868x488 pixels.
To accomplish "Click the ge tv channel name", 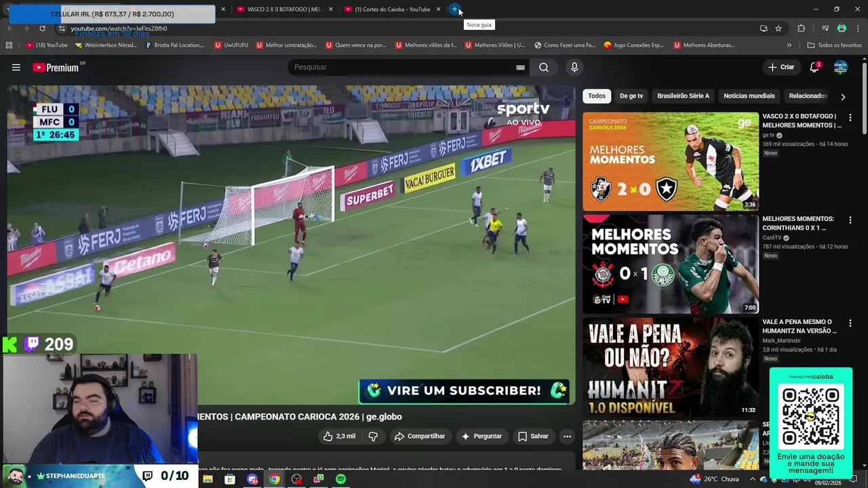I will pos(768,135).
